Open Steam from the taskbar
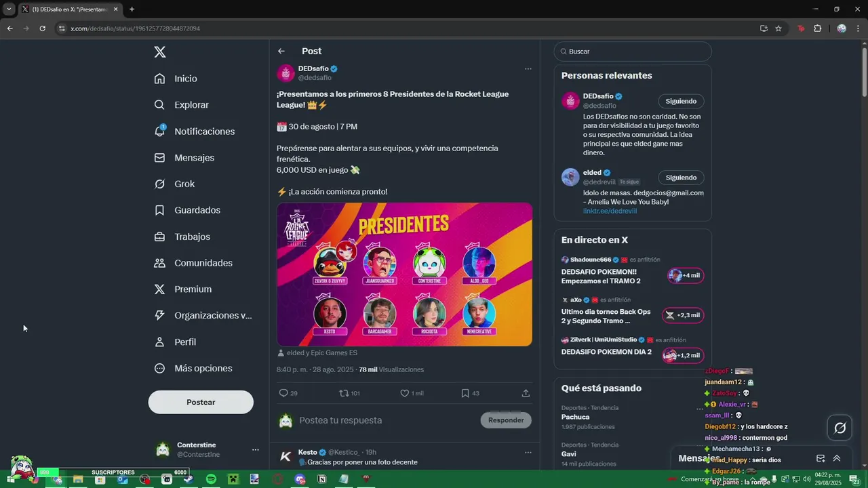Screen dimensions: 868x488 click(x=189, y=479)
